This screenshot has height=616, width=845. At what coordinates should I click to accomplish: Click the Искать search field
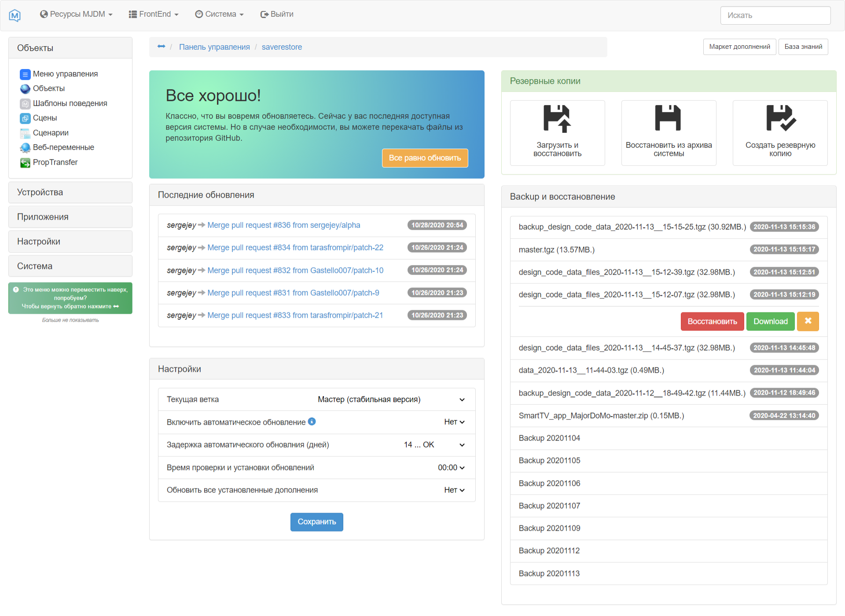coord(775,15)
